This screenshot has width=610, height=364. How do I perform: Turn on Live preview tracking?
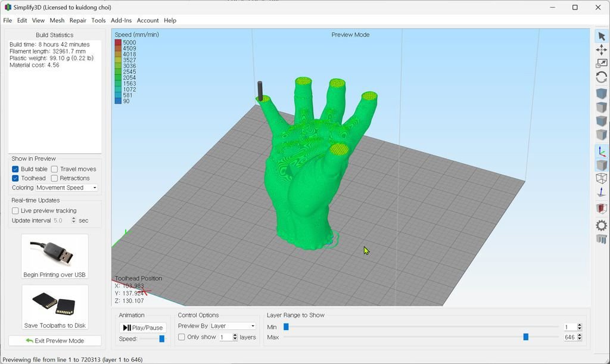tap(15, 211)
